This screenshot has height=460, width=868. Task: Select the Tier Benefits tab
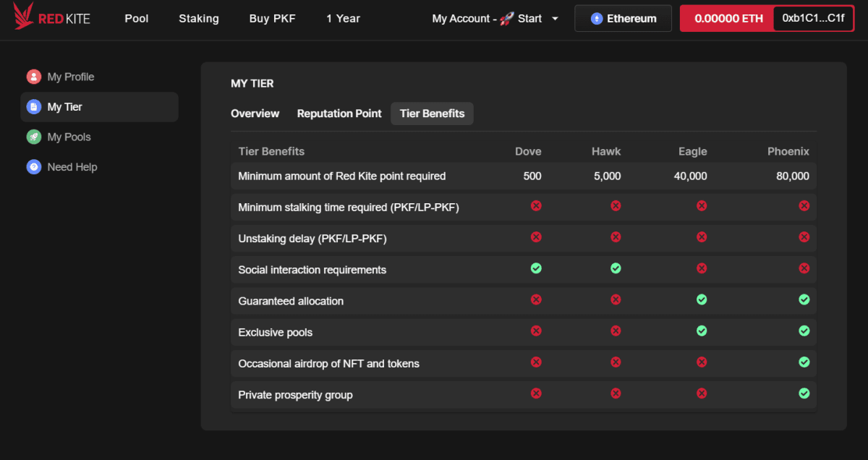(433, 114)
